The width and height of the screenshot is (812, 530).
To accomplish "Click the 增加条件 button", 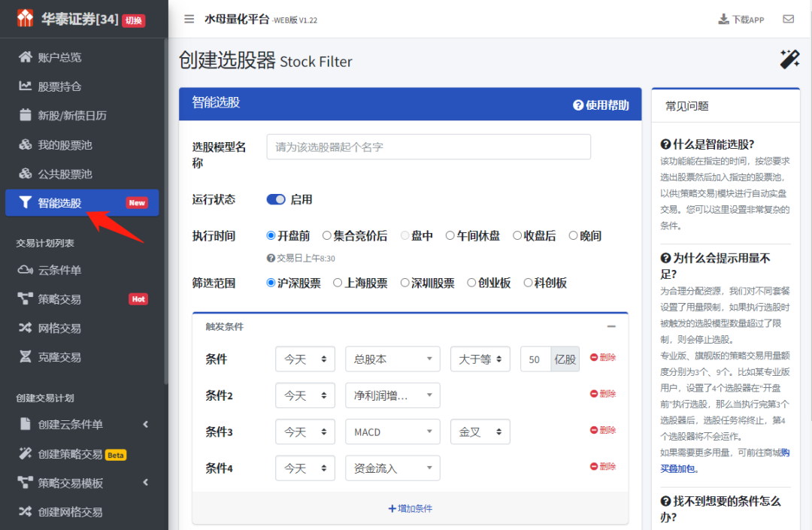I will [x=411, y=509].
